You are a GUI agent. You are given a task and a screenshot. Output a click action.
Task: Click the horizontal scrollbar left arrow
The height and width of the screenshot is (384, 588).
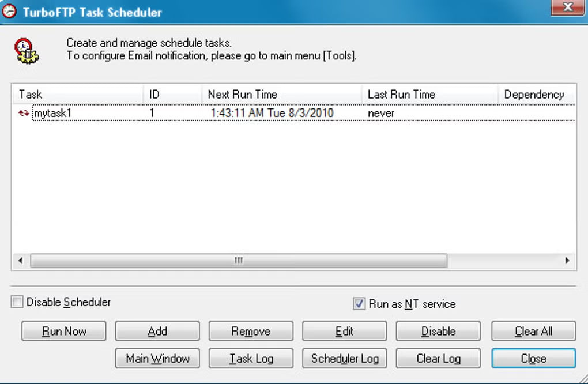[x=21, y=260]
